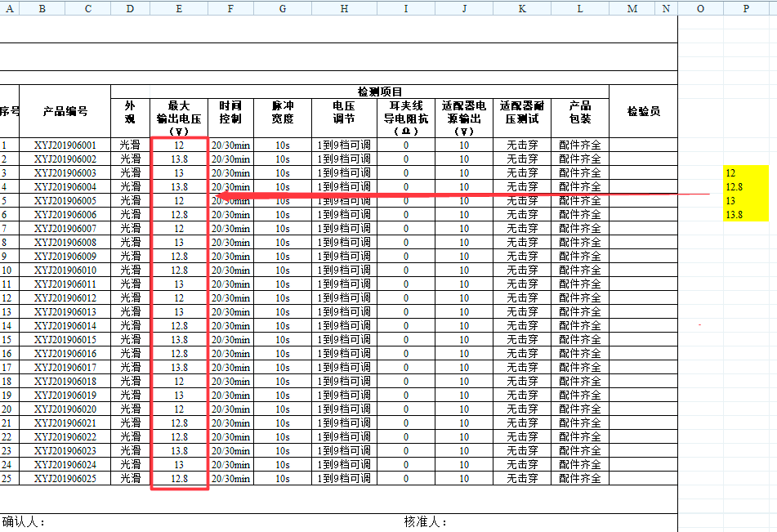Select voltage 13.8 in row XYJ201906002
Image resolution: width=777 pixels, height=532 pixels.
coord(179,159)
